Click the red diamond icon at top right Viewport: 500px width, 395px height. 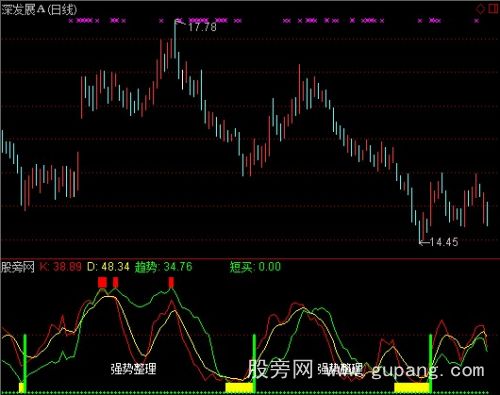click(480, 9)
